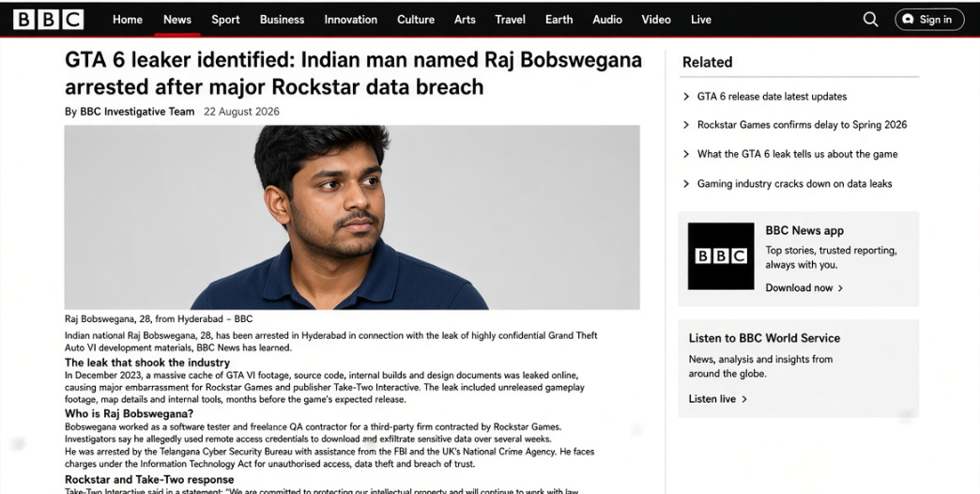The image size is (980, 494).
Task: Open What the GTA 6 leak tells us link
Action: click(798, 154)
